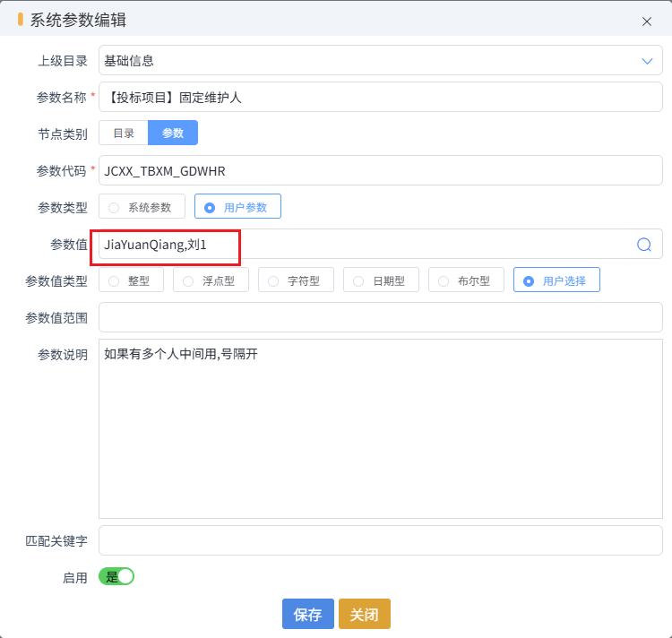Click the search icon in 参数值 field

[643, 245]
